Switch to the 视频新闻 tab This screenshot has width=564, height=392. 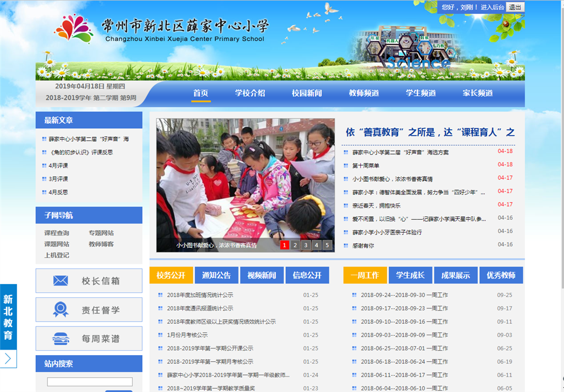(262, 275)
